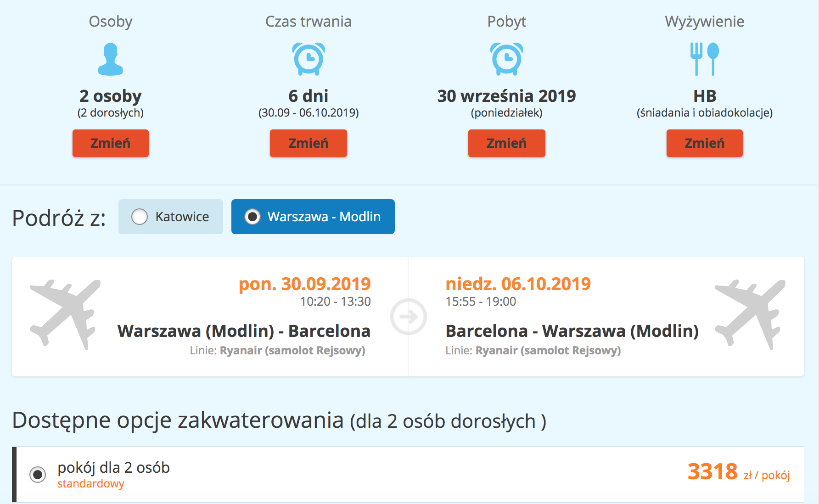The image size is (819, 504).
Task: Click Zmień under the number of people
Action: coord(110,143)
